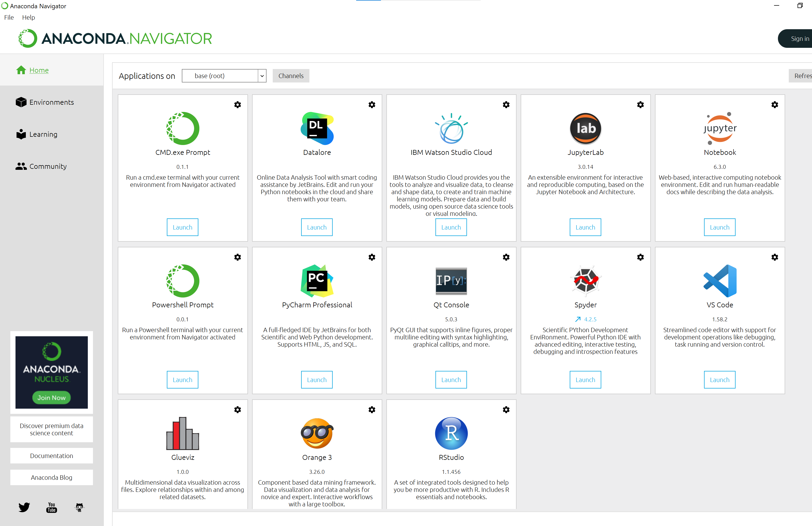Viewport: 812px width, 526px height.
Task: Launch VS Code
Action: [x=720, y=380]
